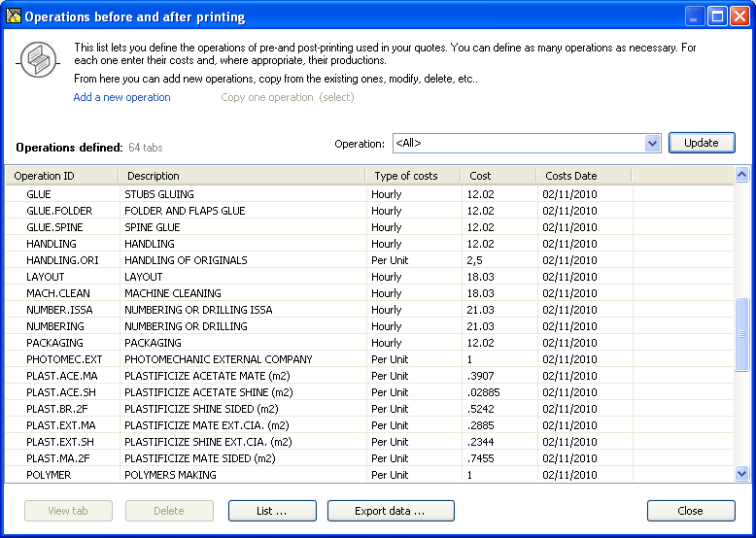Viewport: 756px width, 538px height.
Task: Click PLASTIFICIZE ACETATE SHINE (m2) description
Action: 209,392
